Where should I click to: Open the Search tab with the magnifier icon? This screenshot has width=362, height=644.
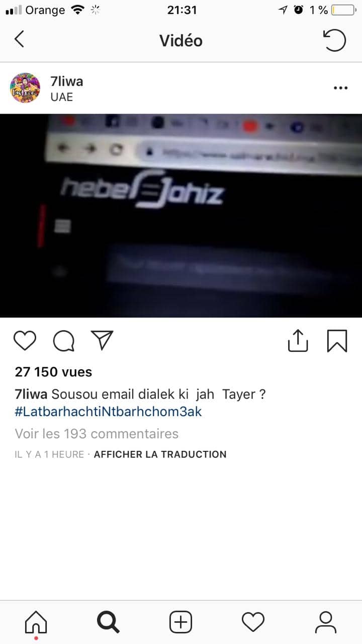click(x=108, y=622)
